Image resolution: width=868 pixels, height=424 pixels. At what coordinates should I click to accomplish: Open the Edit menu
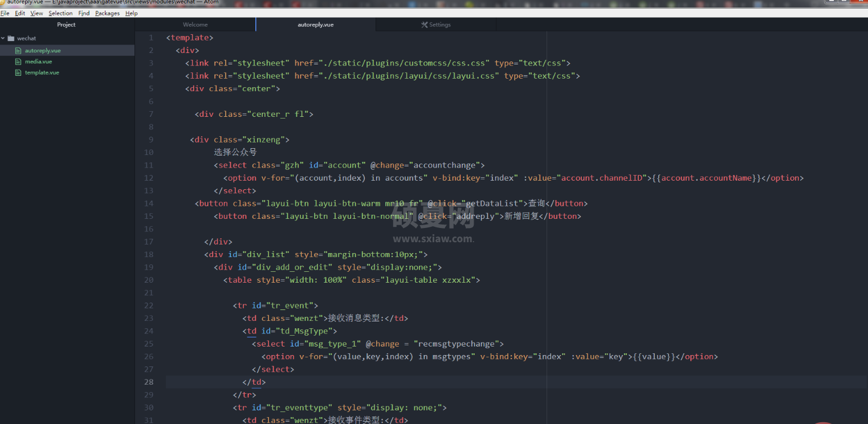(x=20, y=13)
